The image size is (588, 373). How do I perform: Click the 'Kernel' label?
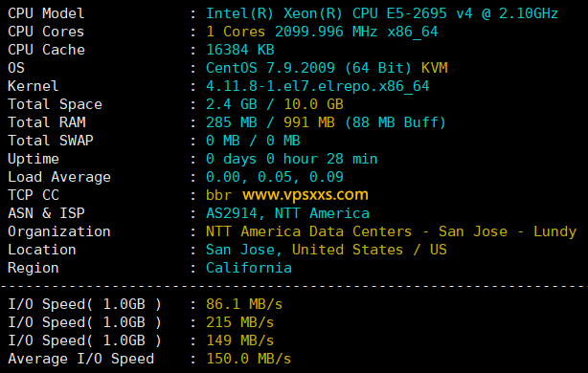[x=33, y=86]
